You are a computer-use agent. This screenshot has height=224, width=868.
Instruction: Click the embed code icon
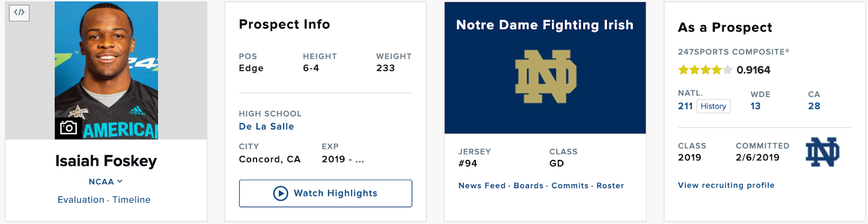[19, 13]
